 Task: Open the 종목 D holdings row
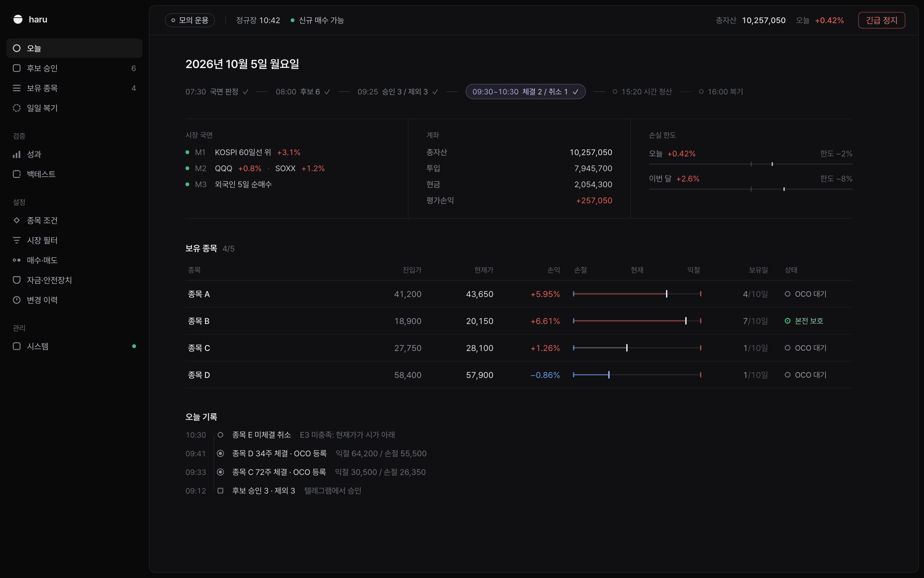519,375
